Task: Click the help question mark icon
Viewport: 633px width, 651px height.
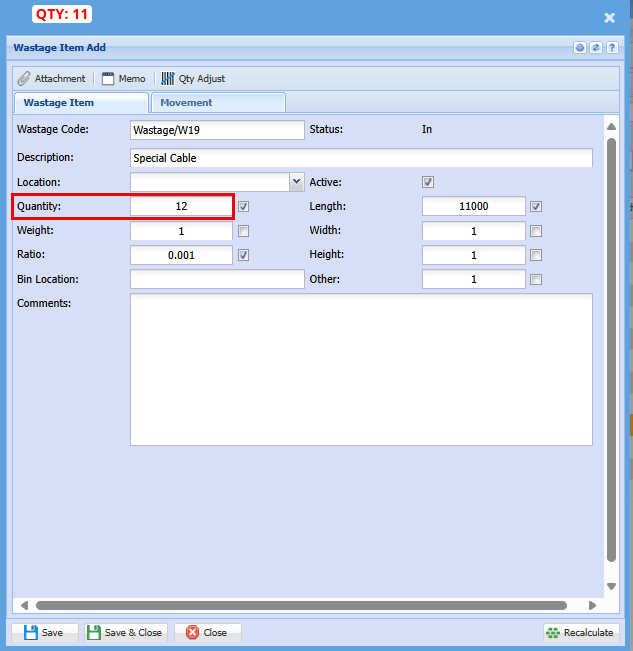Action: pos(611,47)
